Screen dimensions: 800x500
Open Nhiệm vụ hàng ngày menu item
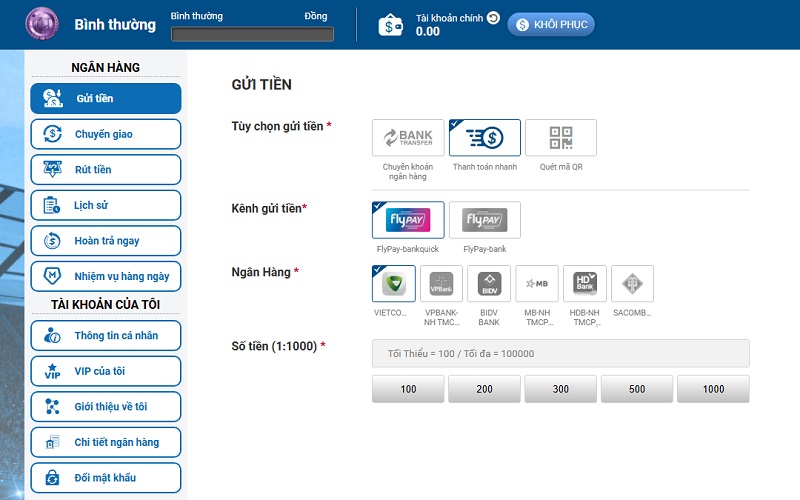coord(106,276)
